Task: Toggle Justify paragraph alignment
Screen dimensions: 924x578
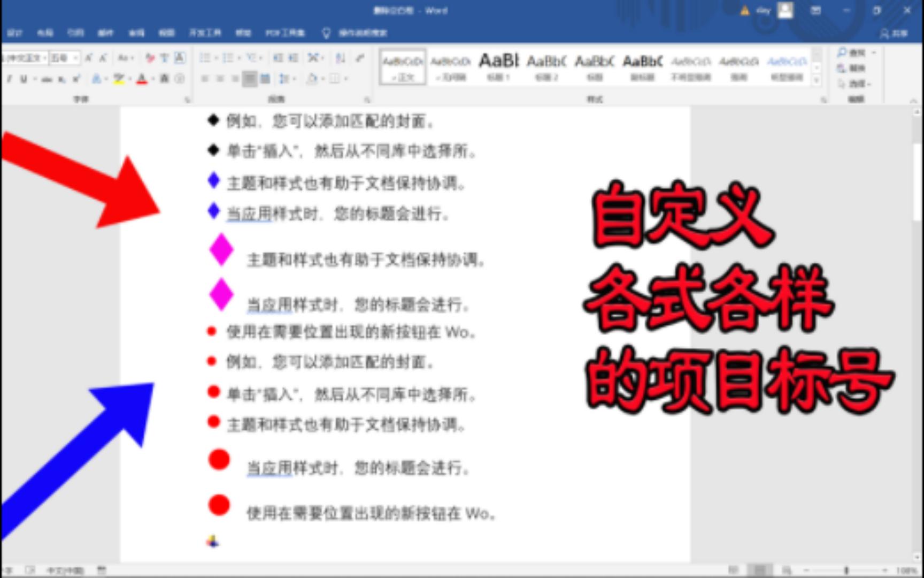Action: tap(250, 79)
